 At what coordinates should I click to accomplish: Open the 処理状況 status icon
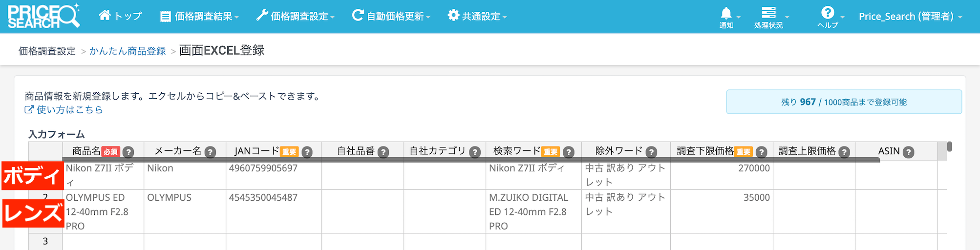pyautogui.click(x=768, y=13)
